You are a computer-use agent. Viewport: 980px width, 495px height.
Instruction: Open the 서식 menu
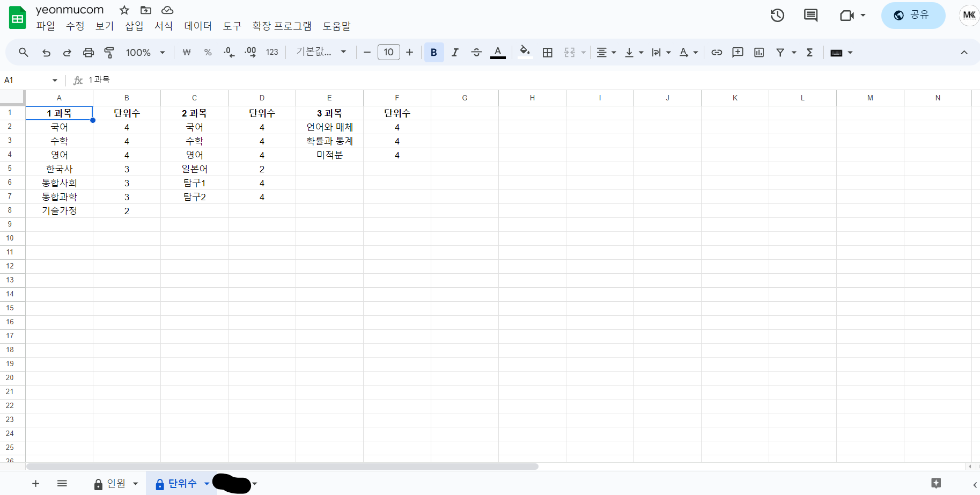[x=164, y=26]
